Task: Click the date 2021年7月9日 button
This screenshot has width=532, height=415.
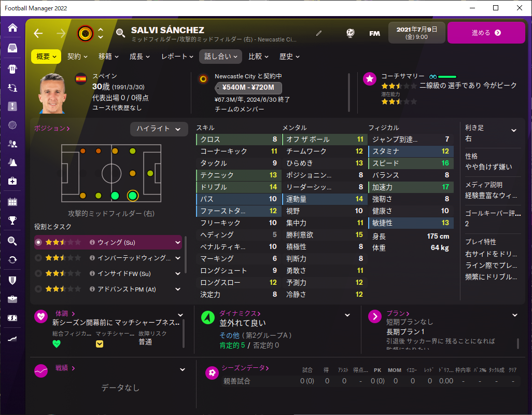Action: click(417, 33)
